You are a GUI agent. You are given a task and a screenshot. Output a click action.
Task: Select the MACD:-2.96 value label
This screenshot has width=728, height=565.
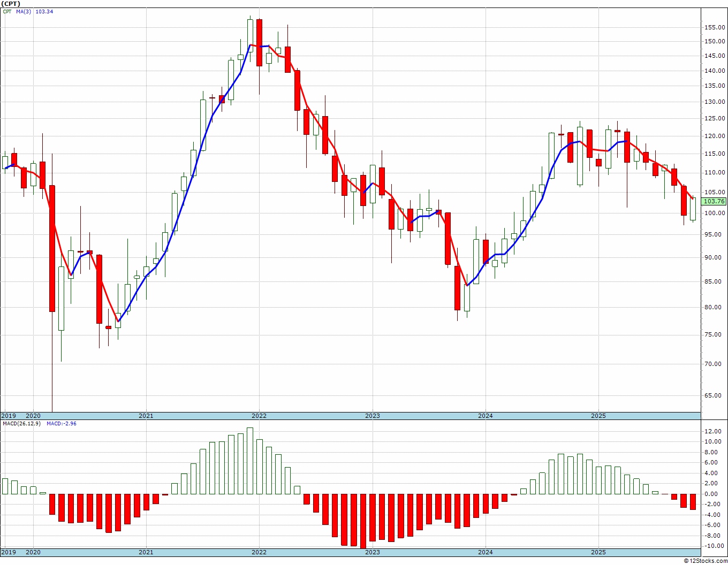pos(61,424)
